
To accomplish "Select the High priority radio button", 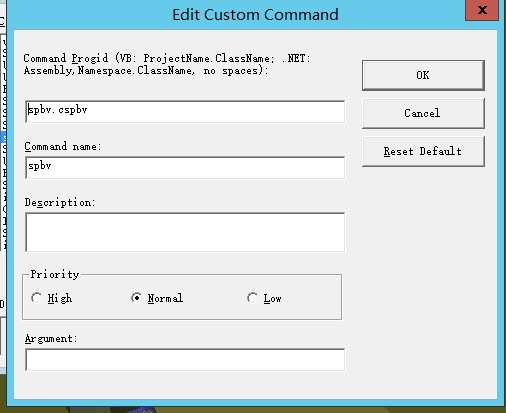I will (x=37, y=298).
